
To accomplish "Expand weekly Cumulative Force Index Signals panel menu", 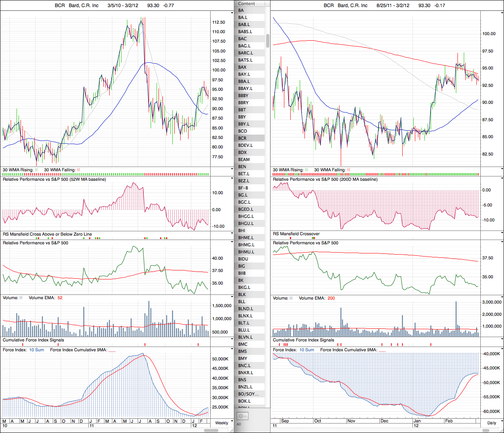I will (x=232, y=339).
